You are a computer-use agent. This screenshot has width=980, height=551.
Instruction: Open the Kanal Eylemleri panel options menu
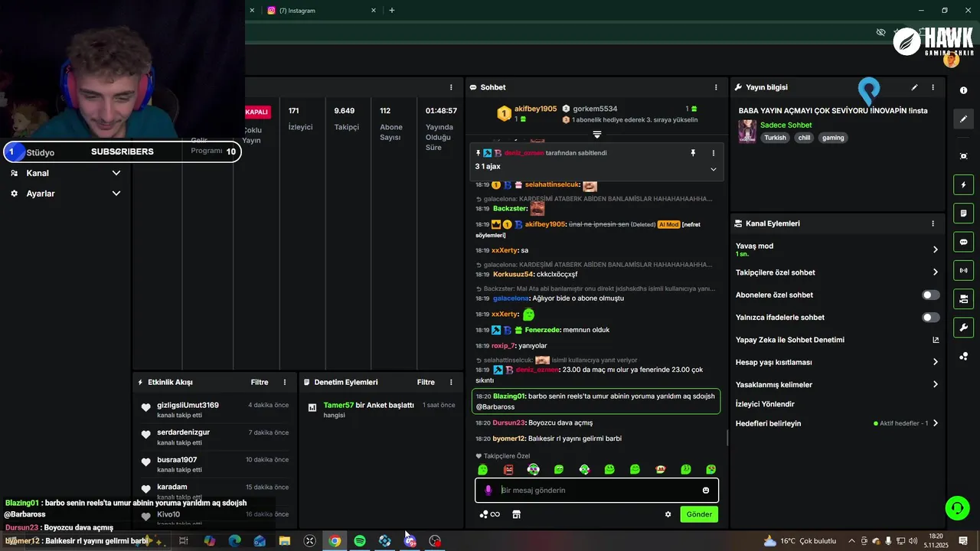[x=933, y=223]
